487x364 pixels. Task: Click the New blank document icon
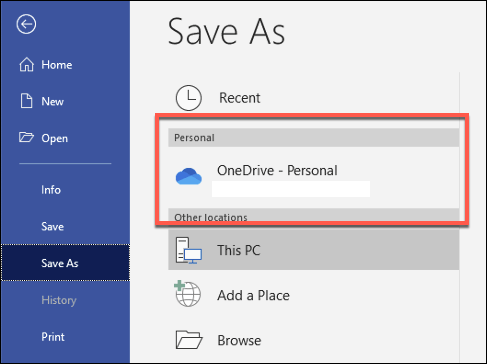pyautogui.click(x=26, y=101)
